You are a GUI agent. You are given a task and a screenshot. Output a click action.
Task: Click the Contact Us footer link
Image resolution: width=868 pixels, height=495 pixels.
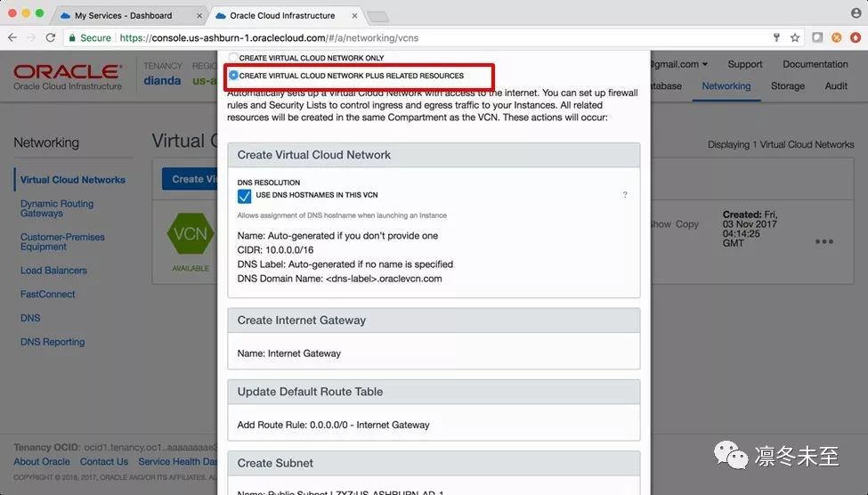[x=103, y=461]
